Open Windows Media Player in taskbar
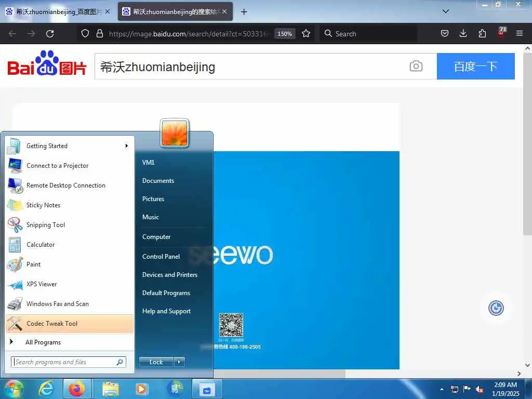Screen dimensions: 532x399 141,389
